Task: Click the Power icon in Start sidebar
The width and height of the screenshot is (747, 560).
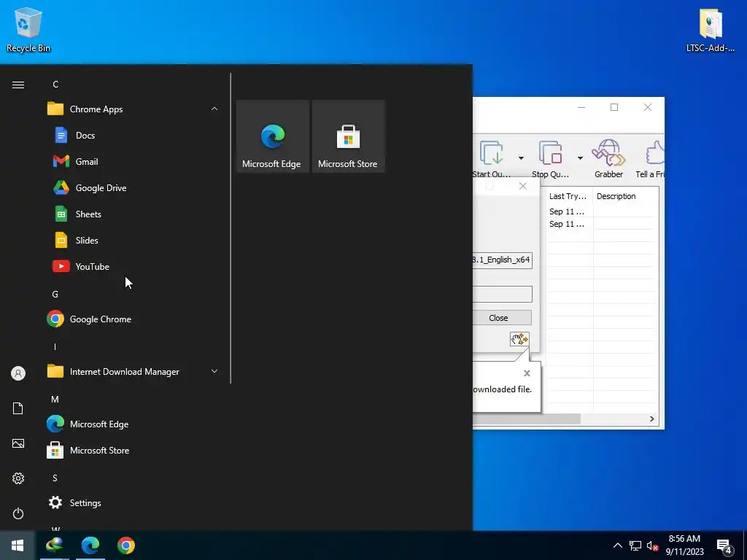Action: tap(18, 513)
